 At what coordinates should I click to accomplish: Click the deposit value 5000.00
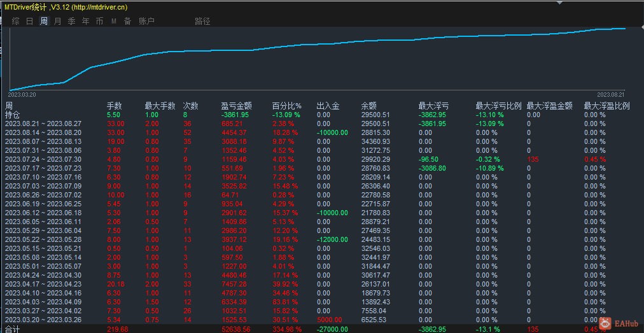click(x=328, y=320)
